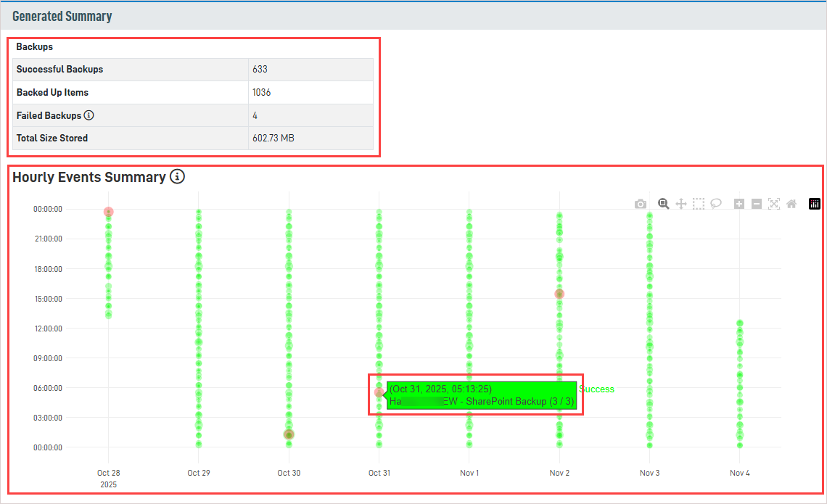Viewport: 827px width, 504px height.
Task: Click the Backed Up Items value 1036
Action: [261, 93]
